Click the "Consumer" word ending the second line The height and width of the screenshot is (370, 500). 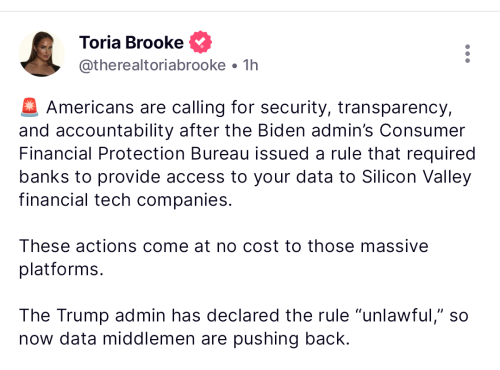pos(422,131)
